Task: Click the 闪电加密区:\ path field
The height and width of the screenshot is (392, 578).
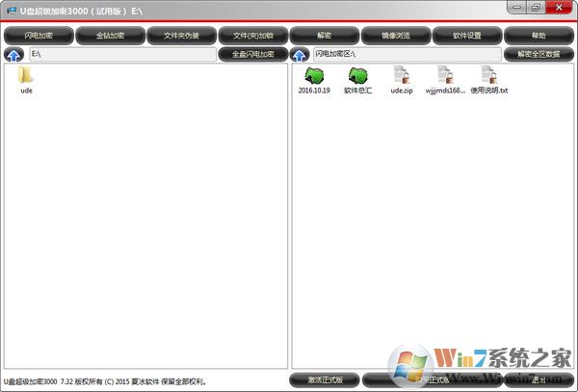Action: [407, 54]
